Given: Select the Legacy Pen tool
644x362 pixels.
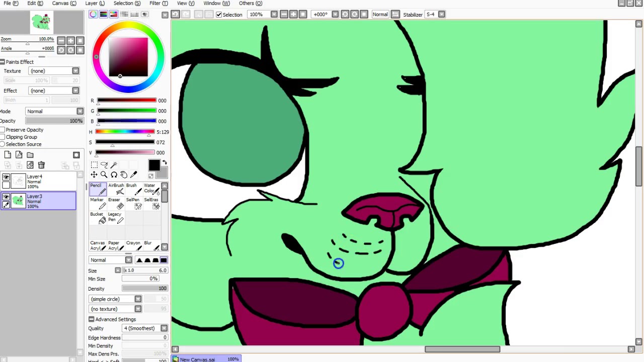Looking at the screenshot, I should point(116,217).
